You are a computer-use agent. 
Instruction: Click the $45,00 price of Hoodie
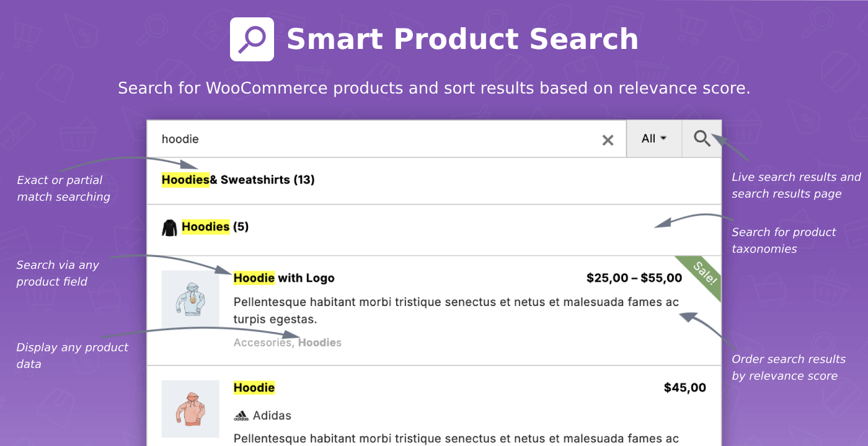click(x=685, y=388)
